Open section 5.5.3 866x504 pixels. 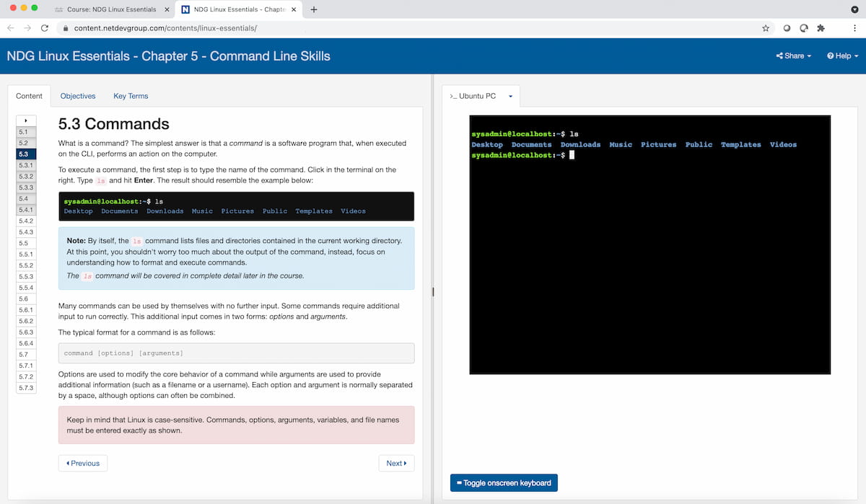(x=25, y=276)
